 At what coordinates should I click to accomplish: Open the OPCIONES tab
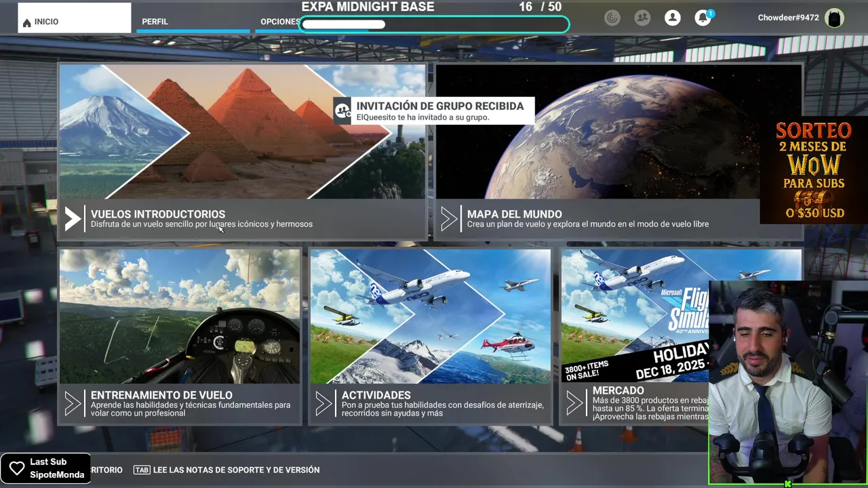[279, 22]
